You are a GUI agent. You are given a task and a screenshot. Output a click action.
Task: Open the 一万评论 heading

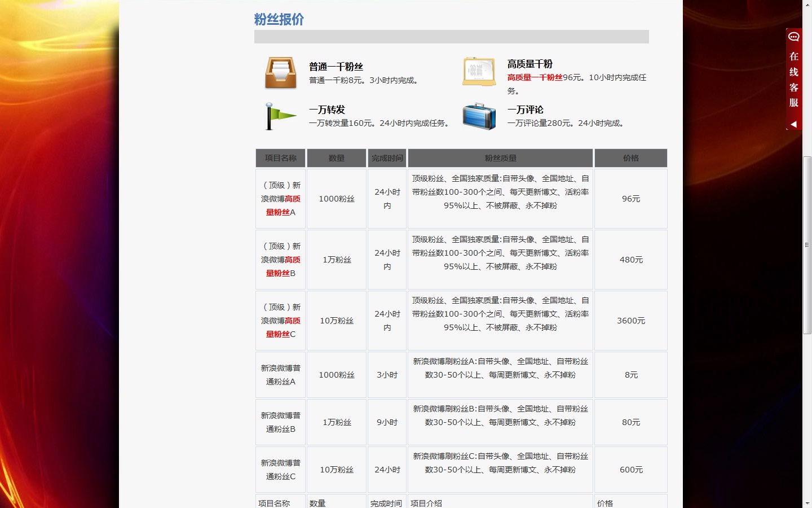point(525,110)
